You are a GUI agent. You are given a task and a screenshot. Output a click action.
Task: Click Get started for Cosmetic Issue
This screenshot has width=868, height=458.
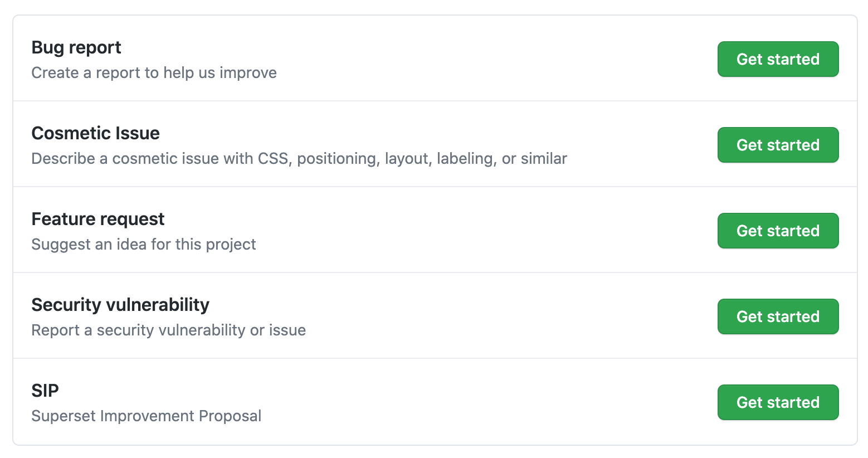click(778, 145)
